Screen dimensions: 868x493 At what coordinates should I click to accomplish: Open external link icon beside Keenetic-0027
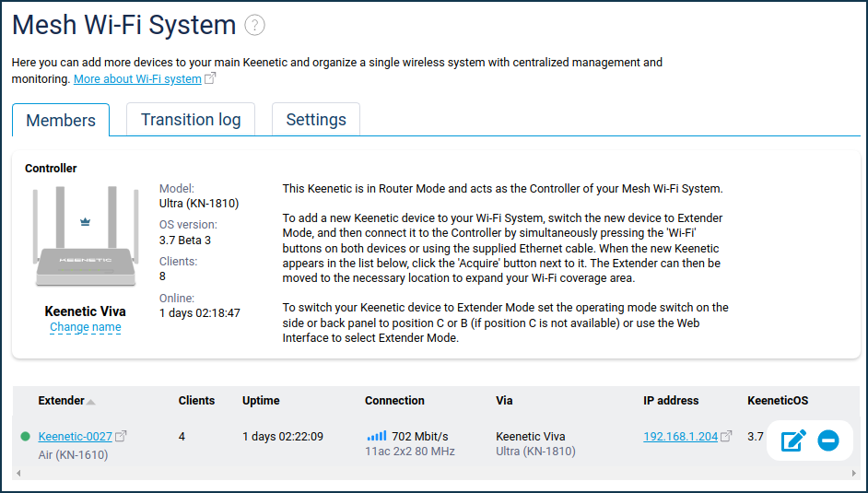[x=121, y=436]
